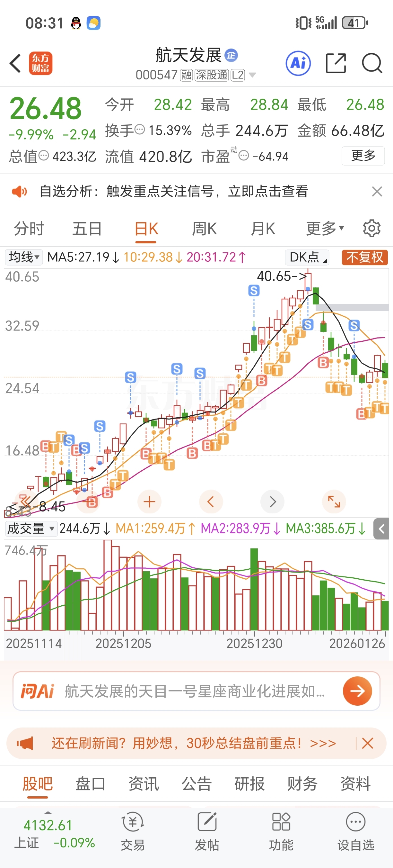
Task: Expand the 上证 index bar arrow
Action: pyautogui.click(x=48, y=812)
